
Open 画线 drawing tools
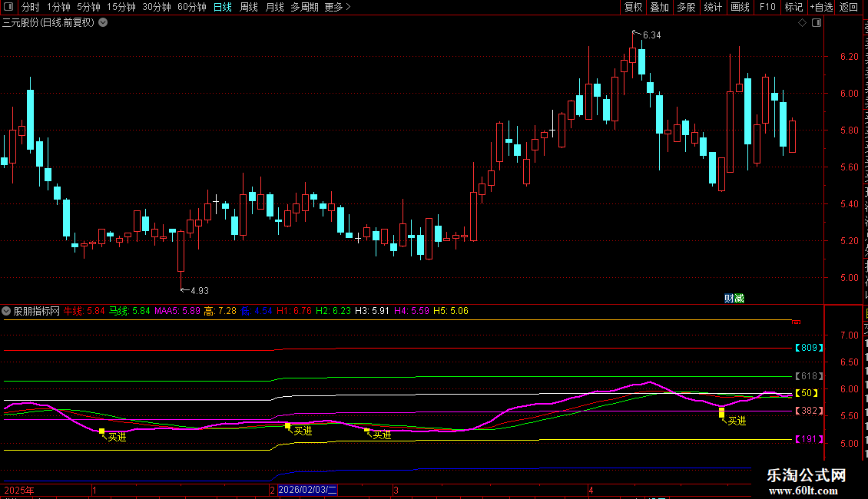[x=740, y=7]
